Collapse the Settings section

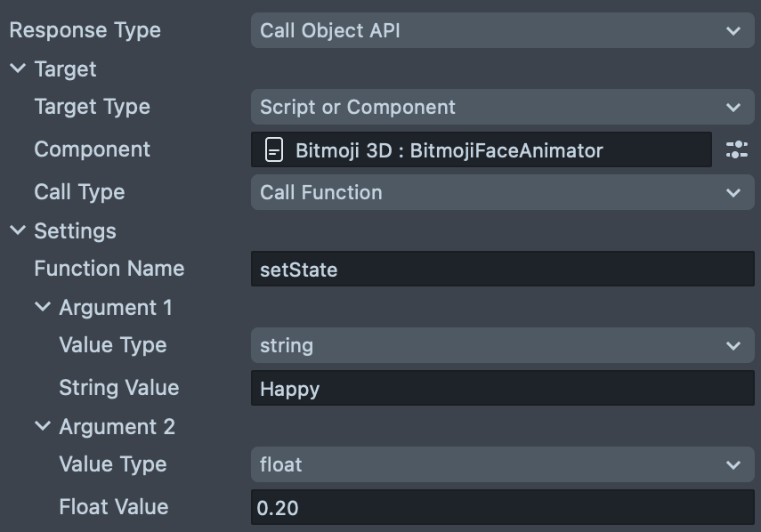(x=18, y=231)
